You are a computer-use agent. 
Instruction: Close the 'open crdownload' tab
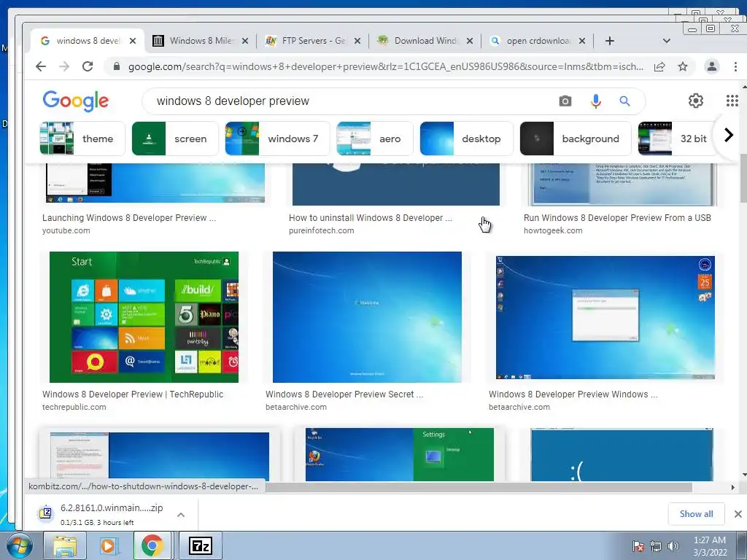pos(581,41)
